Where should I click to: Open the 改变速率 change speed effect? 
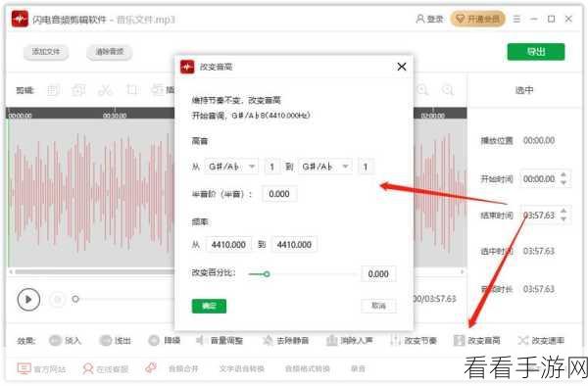tap(541, 341)
